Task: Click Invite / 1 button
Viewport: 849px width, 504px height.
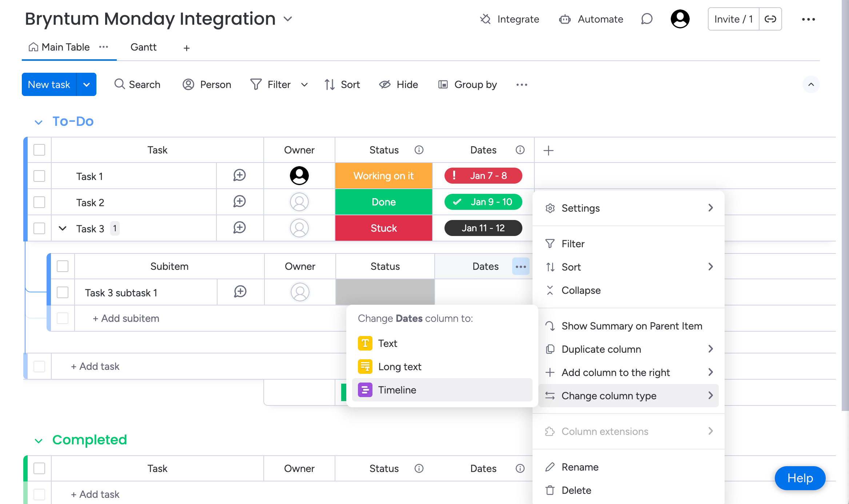Action: pos(733,19)
